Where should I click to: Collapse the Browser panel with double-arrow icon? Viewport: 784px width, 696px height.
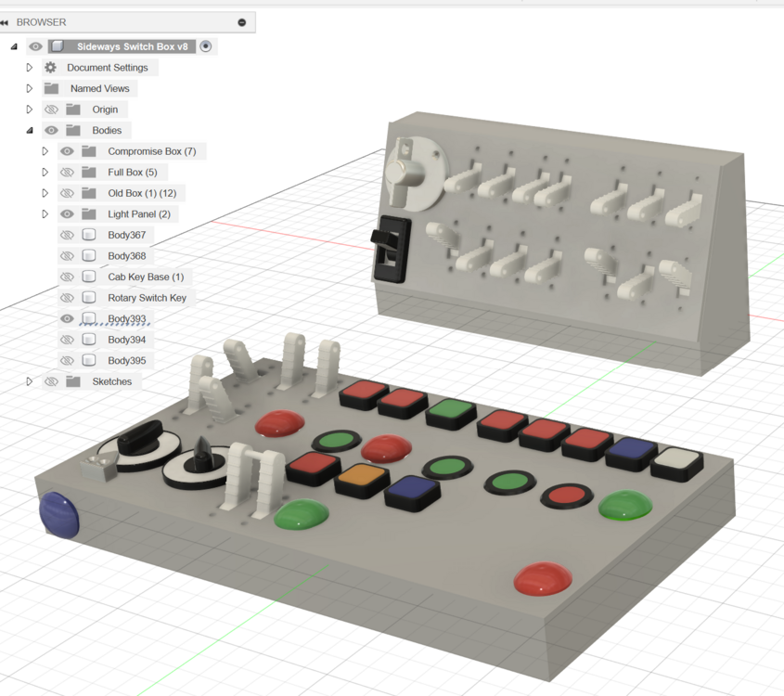click(x=6, y=22)
